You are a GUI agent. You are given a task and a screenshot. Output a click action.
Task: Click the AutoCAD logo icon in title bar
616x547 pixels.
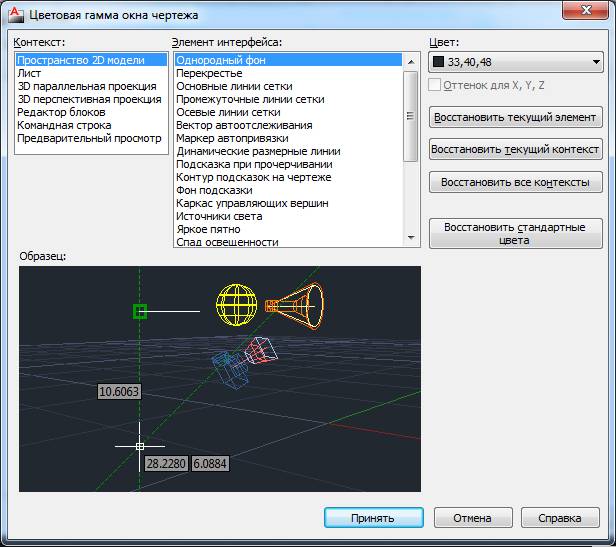(x=15, y=14)
